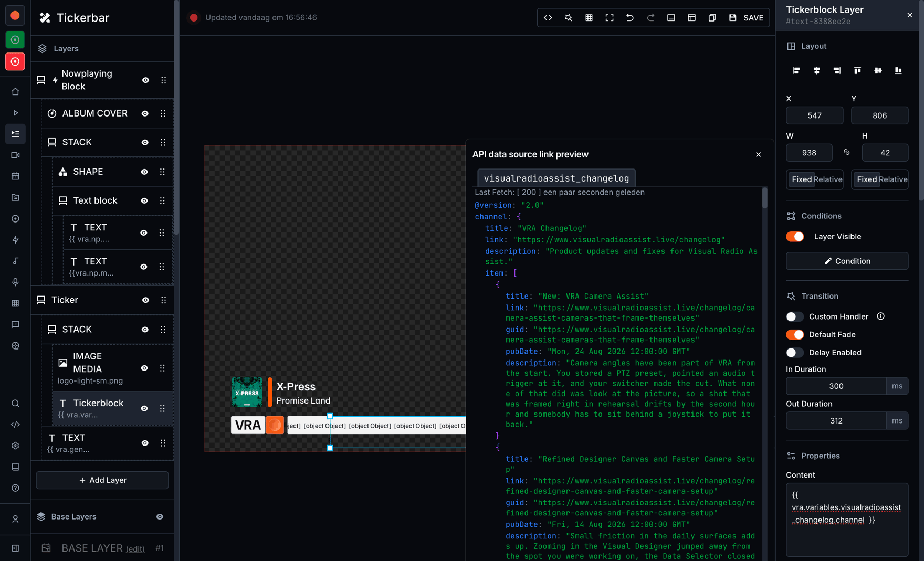The image size is (924, 561).
Task: Open the video camera sidebar icon
Action: tap(15, 155)
